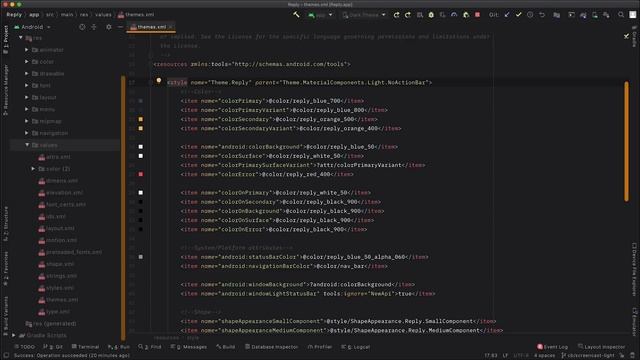Image resolution: width=640 pixels, height=360 pixels.
Task: Open the Database Inspector tool window
Action: point(271,347)
